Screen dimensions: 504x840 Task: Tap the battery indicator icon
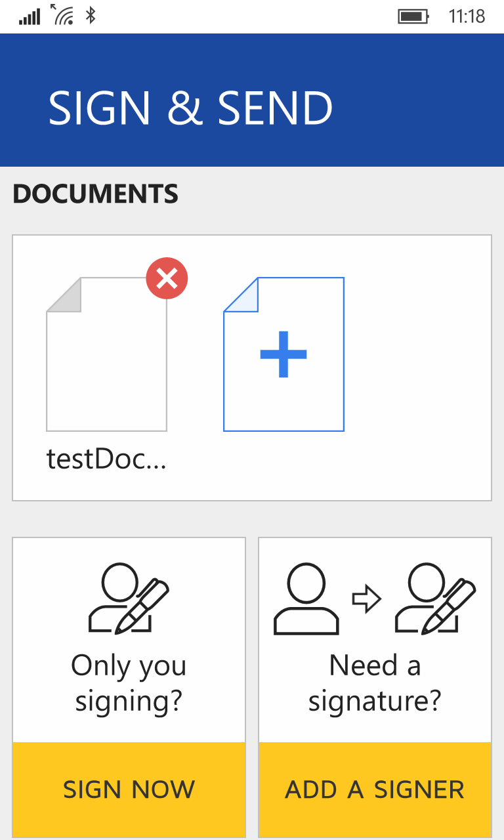click(x=413, y=16)
